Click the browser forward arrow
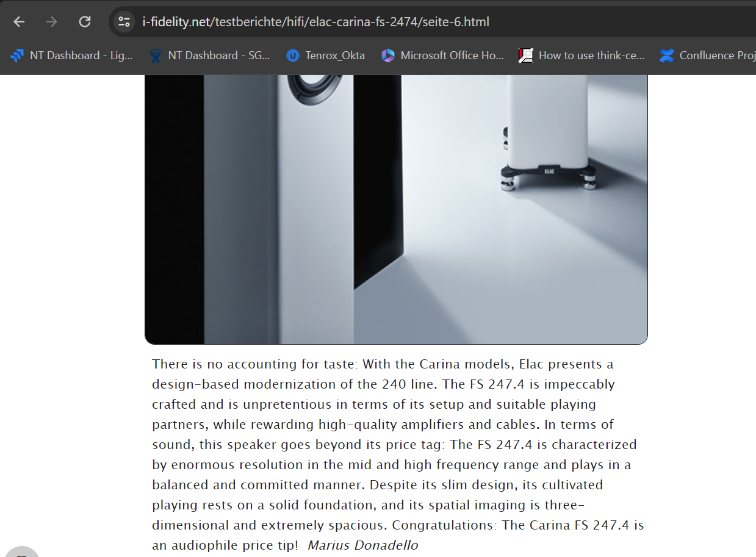The height and width of the screenshot is (557, 756). pos(52,22)
